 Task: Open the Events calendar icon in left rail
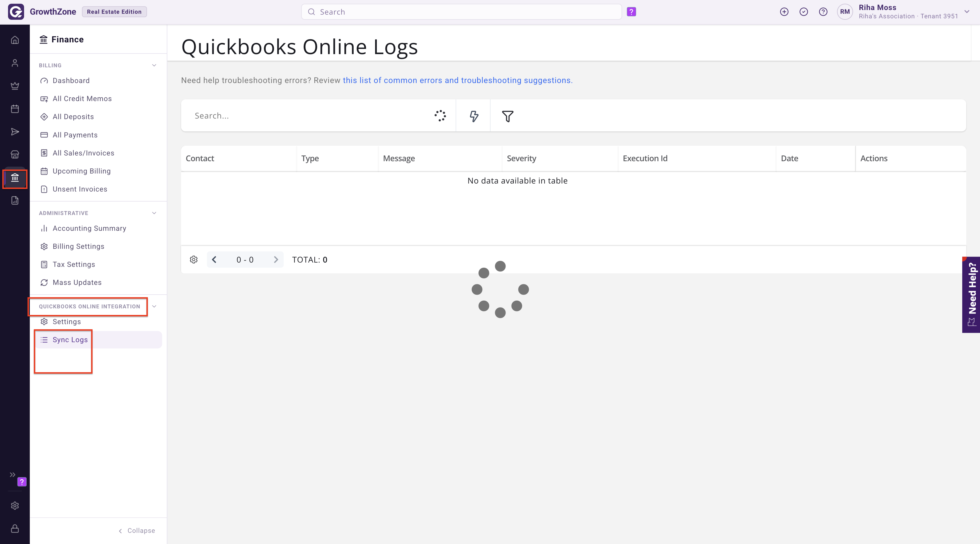click(x=15, y=109)
